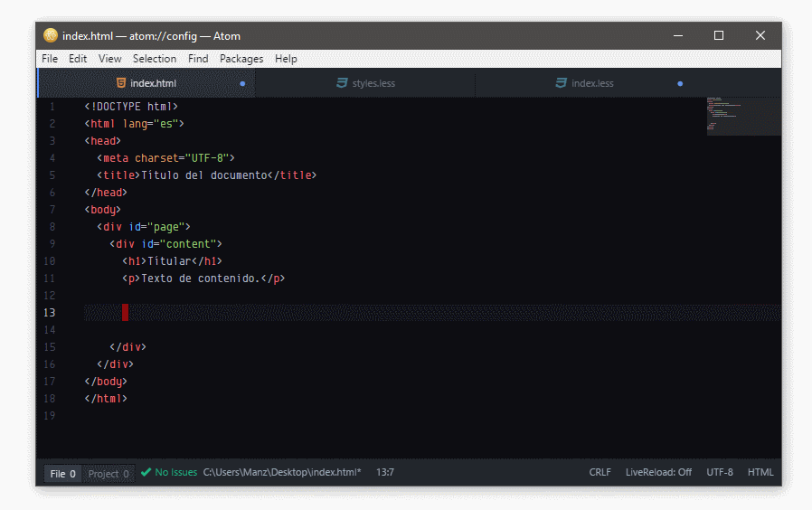Click the closing </html> tag
Viewport: 812px width, 510px height.
pyautogui.click(x=106, y=399)
